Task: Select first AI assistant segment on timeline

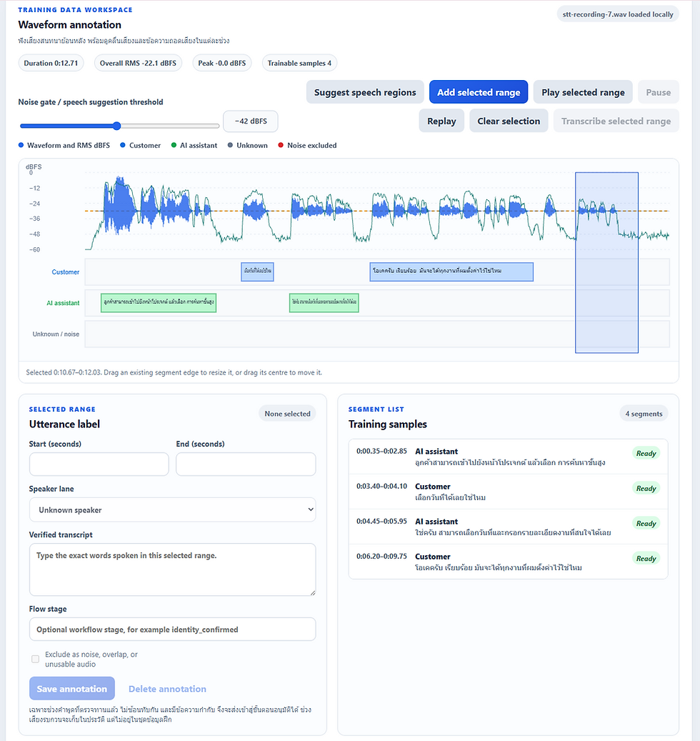Action: [x=159, y=302]
